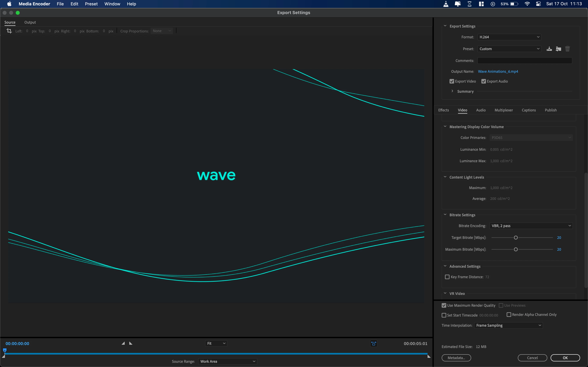The height and width of the screenshot is (367, 588).
Task: Open the Wi-Fi menu bar icon
Action: (x=527, y=4)
